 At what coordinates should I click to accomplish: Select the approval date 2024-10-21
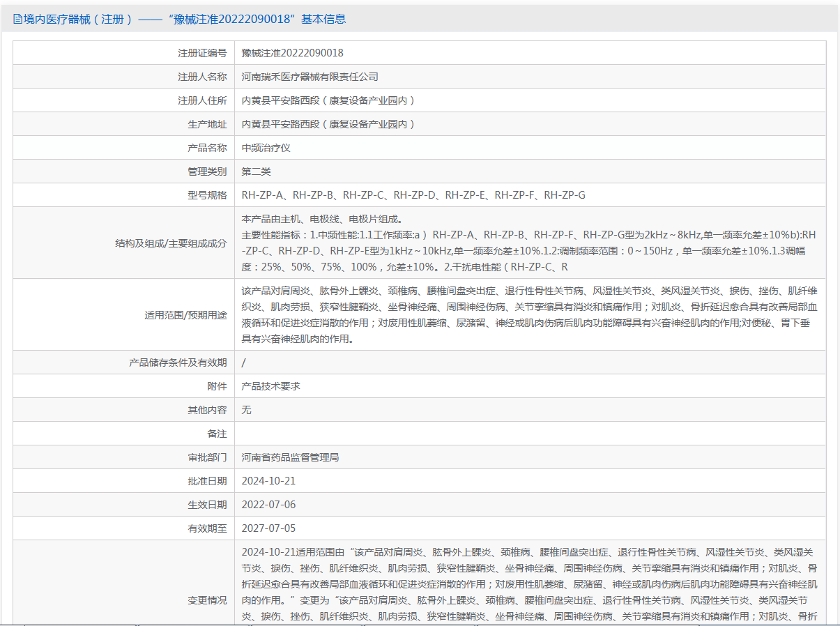click(x=268, y=481)
